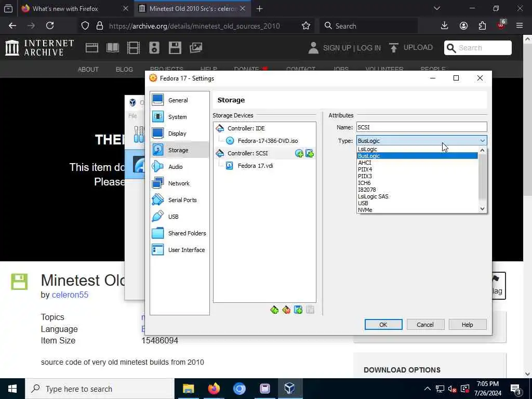
Task: Select the Storage settings category
Action: click(x=179, y=150)
